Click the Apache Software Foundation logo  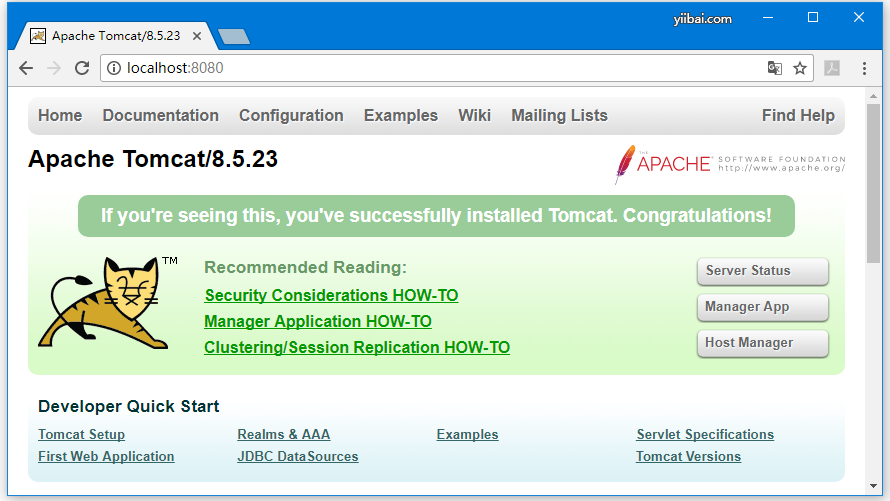pyautogui.click(x=729, y=164)
